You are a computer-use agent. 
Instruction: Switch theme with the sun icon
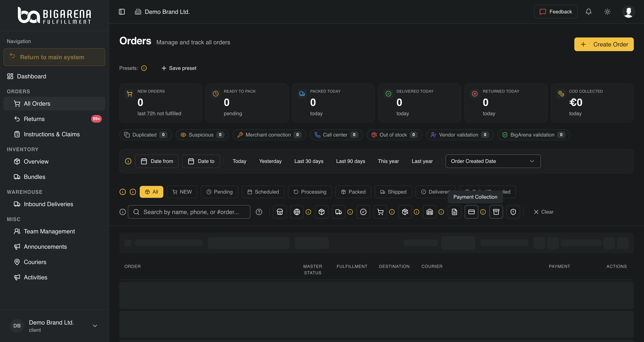(x=607, y=12)
